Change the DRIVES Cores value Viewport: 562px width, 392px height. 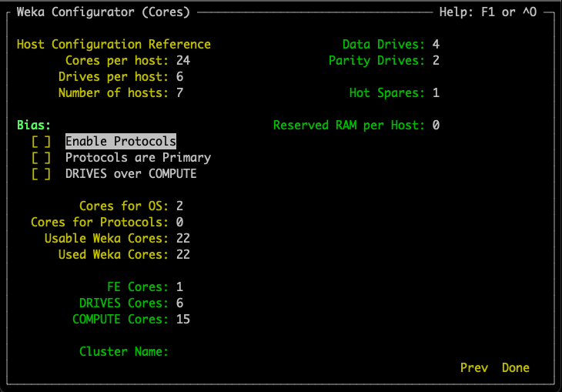[x=179, y=303]
